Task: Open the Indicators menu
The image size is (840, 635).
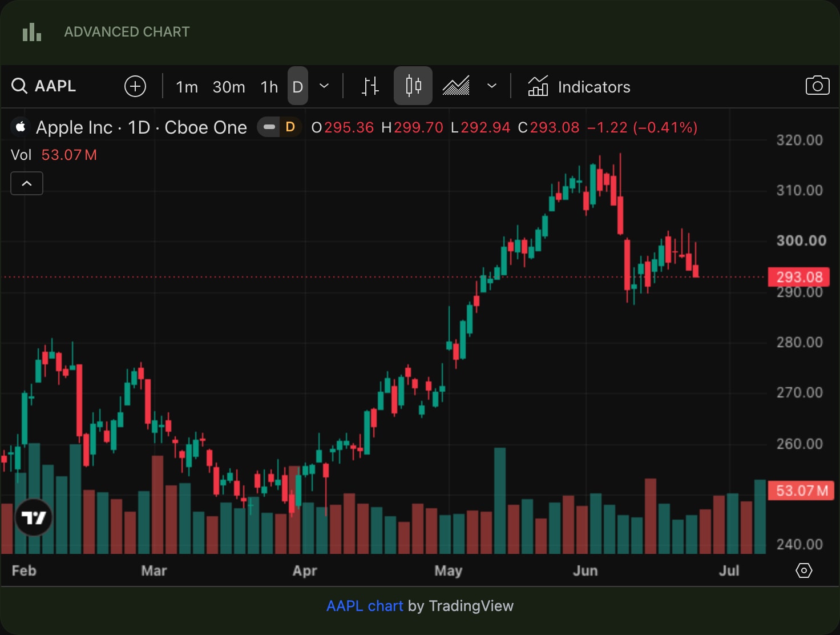Action: (579, 86)
